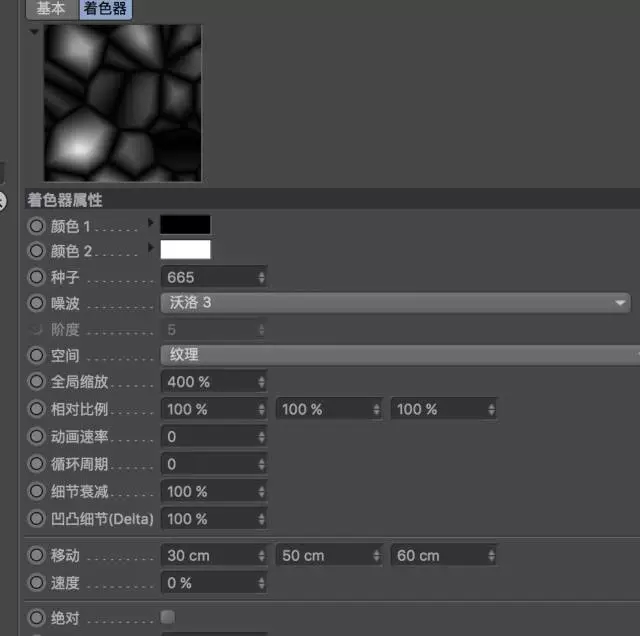Click the 动画速率 stepper arrows
The image size is (640, 636).
point(261,437)
